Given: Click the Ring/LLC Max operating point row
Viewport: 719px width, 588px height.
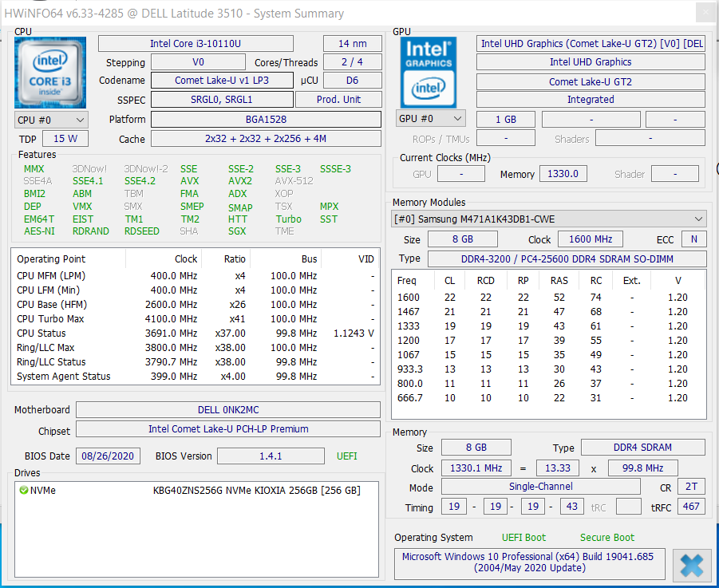Looking at the screenshot, I should click(x=196, y=347).
